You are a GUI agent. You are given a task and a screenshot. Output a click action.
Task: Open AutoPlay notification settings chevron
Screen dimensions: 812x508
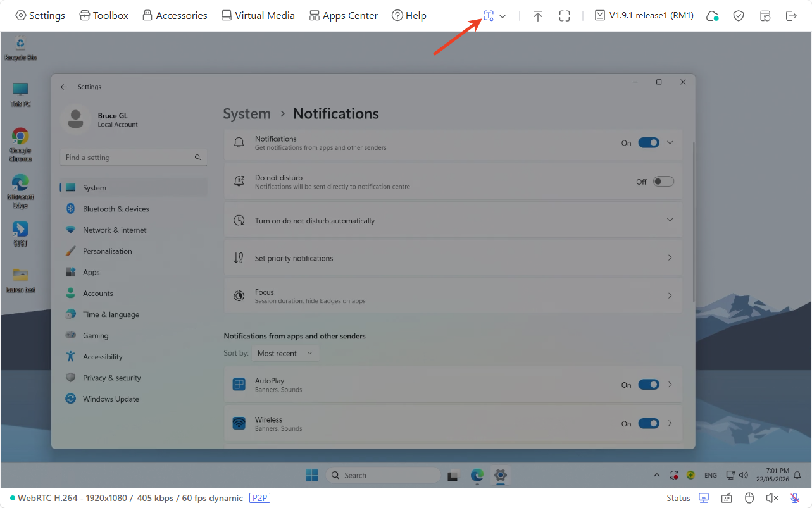tap(670, 384)
